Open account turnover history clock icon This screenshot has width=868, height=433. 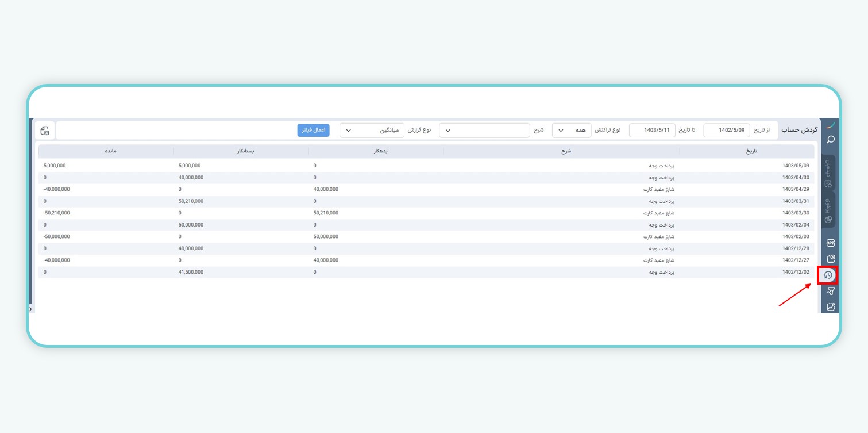pos(828,275)
